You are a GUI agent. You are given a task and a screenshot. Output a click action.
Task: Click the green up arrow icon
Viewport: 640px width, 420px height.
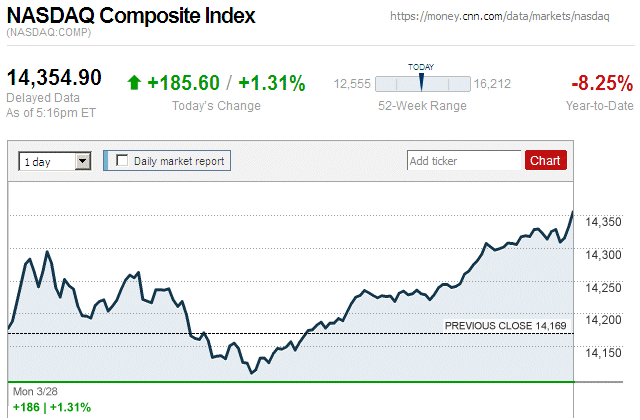click(135, 83)
